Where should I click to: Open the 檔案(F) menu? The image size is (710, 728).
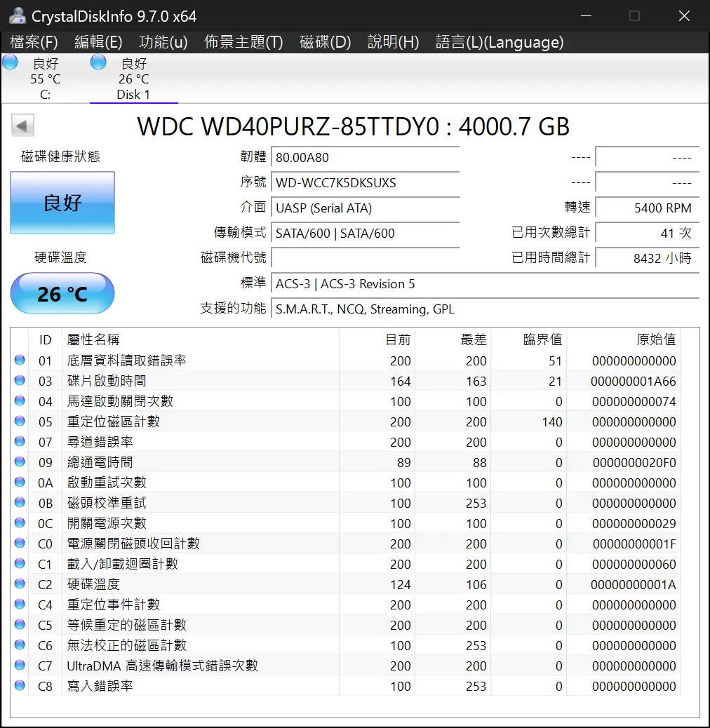click(x=34, y=42)
